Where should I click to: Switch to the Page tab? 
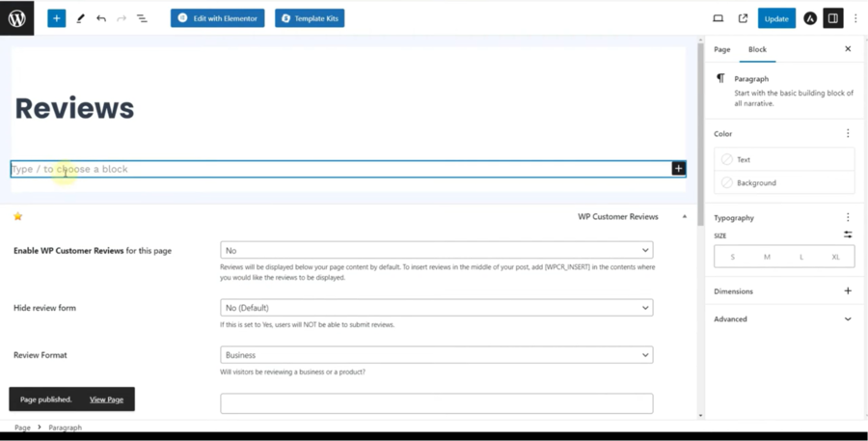point(721,49)
